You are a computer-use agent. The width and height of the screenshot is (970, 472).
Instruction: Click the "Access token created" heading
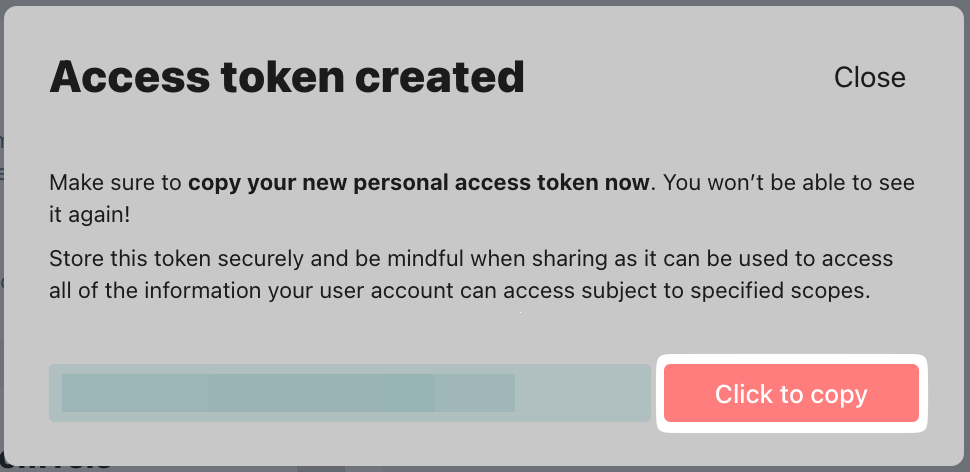(x=287, y=77)
